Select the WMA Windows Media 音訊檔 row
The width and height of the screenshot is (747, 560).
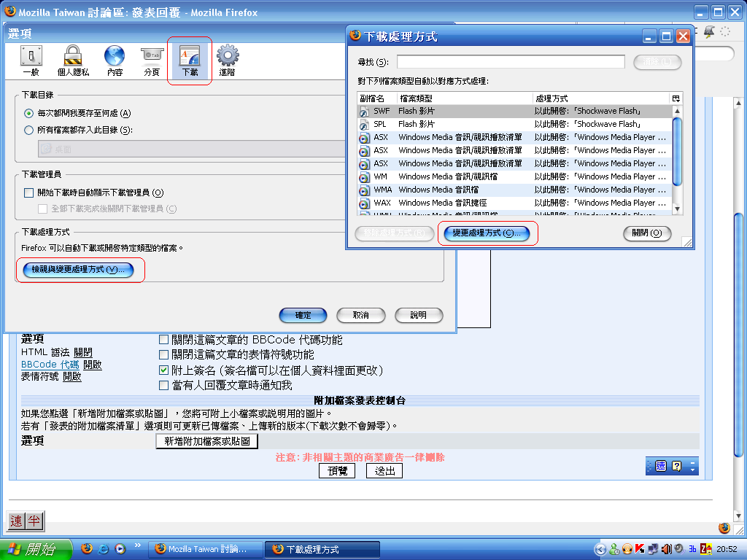(514, 190)
